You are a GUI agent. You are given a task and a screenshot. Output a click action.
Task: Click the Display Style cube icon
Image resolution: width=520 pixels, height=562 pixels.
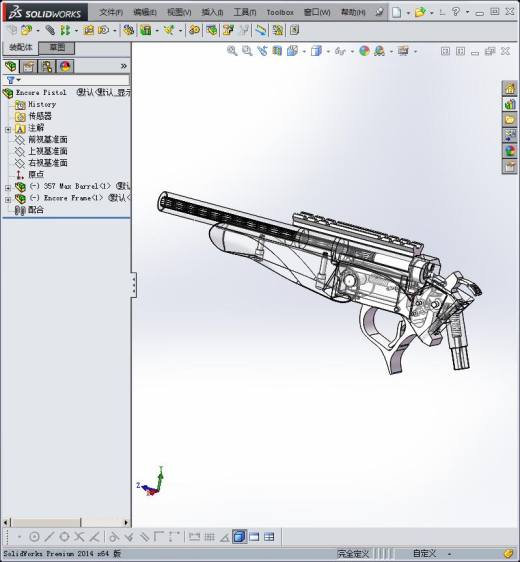[x=316, y=51]
